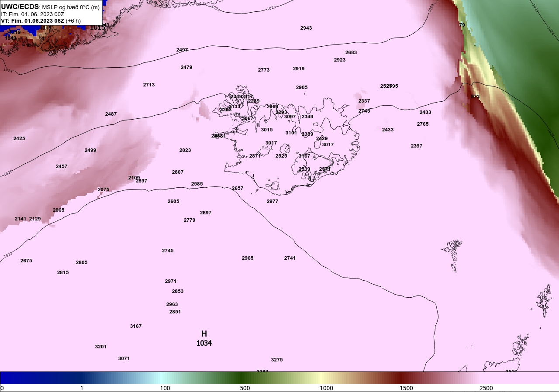Click the 2977 height value
The height and width of the screenshot is (392, 559).
(x=273, y=201)
